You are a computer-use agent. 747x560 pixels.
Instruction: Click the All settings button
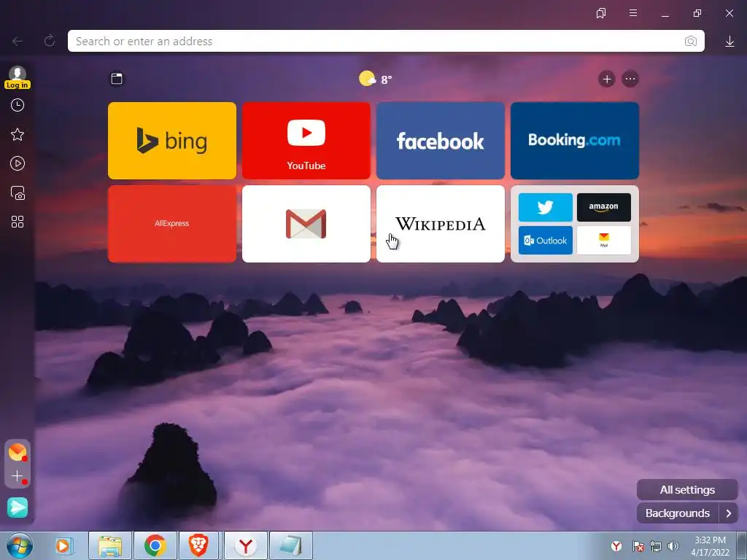tap(687, 489)
